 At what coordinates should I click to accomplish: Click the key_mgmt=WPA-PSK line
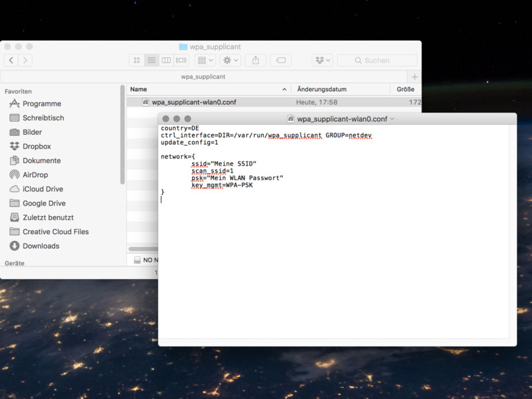point(222,185)
